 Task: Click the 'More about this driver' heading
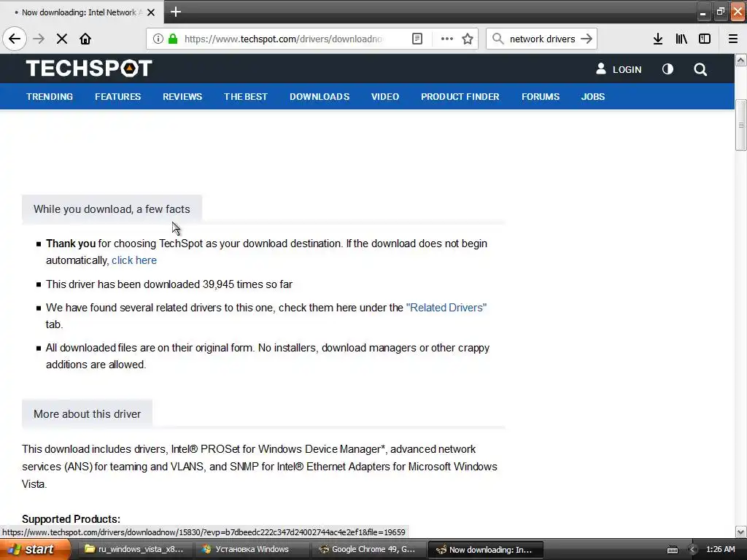(x=88, y=414)
